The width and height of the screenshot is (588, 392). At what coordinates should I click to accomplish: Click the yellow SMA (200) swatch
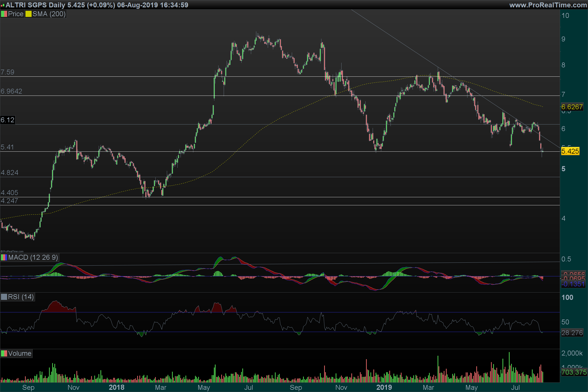coord(28,14)
